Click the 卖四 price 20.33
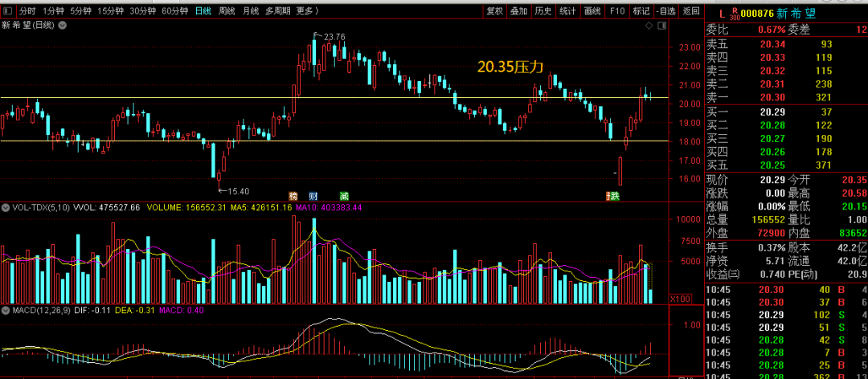 pos(772,58)
